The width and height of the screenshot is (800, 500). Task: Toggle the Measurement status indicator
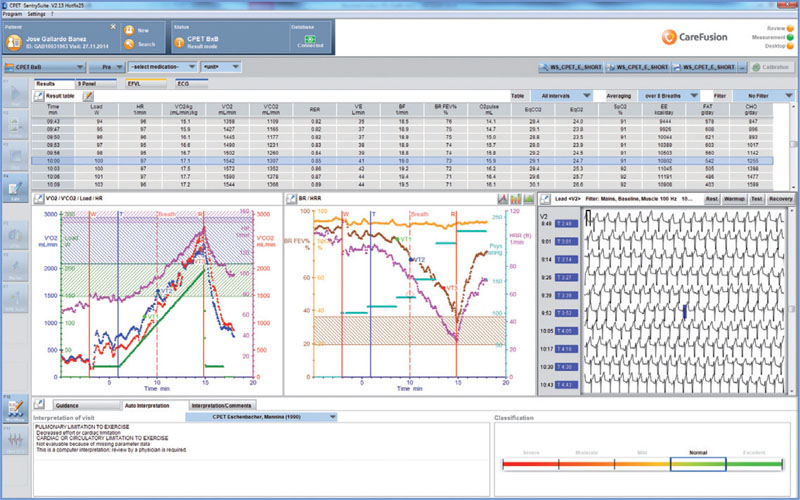(790, 38)
